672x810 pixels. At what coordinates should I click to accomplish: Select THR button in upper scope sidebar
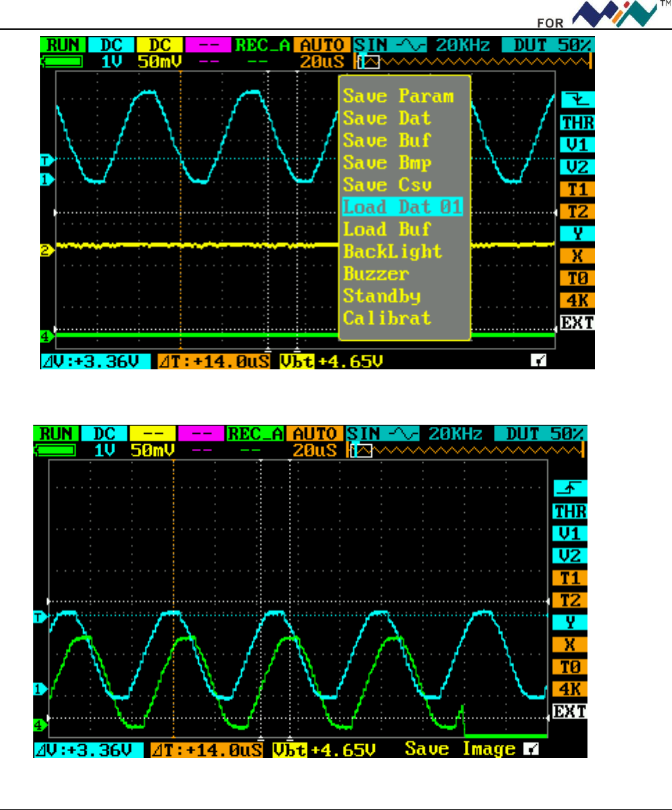pyautogui.click(x=578, y=123)
